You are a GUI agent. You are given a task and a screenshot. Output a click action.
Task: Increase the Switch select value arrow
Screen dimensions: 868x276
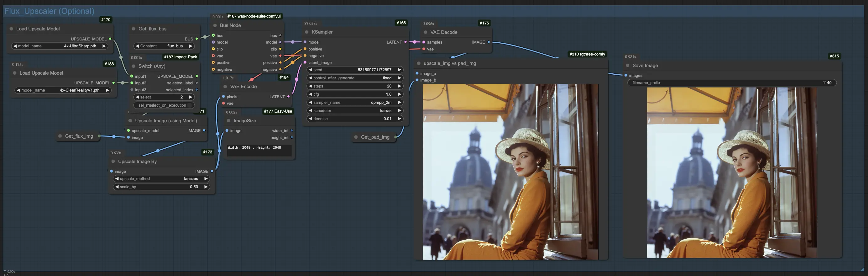(x=191, y=97)
